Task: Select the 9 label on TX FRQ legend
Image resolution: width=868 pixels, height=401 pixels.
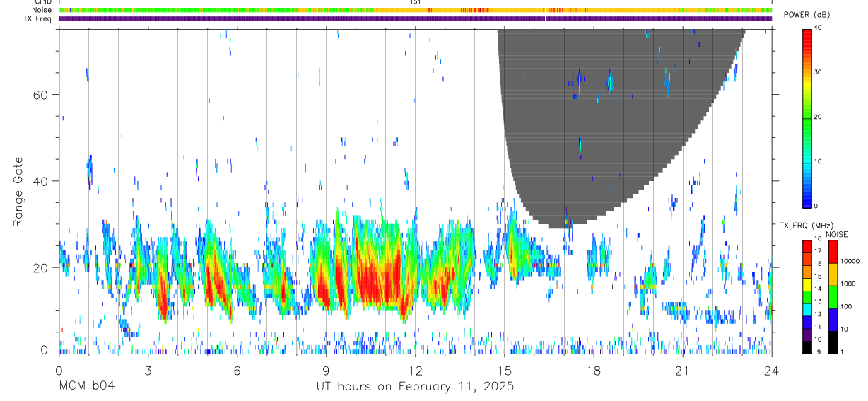Action: click(819, 352)
